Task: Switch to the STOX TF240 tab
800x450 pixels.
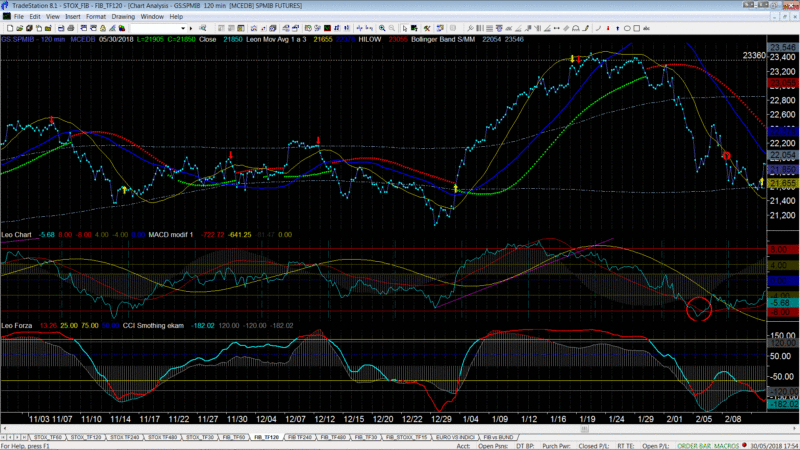Action: (x=124, y=437)
